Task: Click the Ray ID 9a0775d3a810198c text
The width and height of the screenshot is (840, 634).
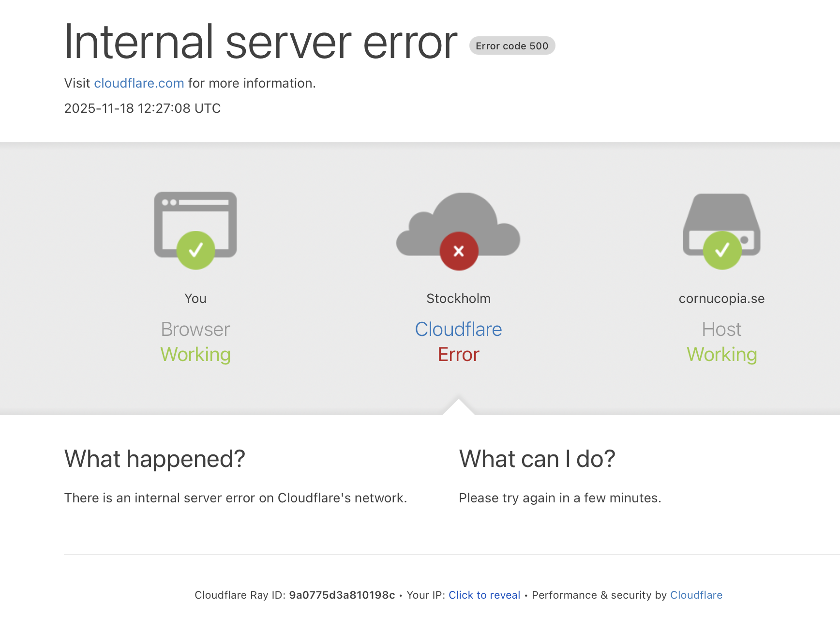Action: 342,595
